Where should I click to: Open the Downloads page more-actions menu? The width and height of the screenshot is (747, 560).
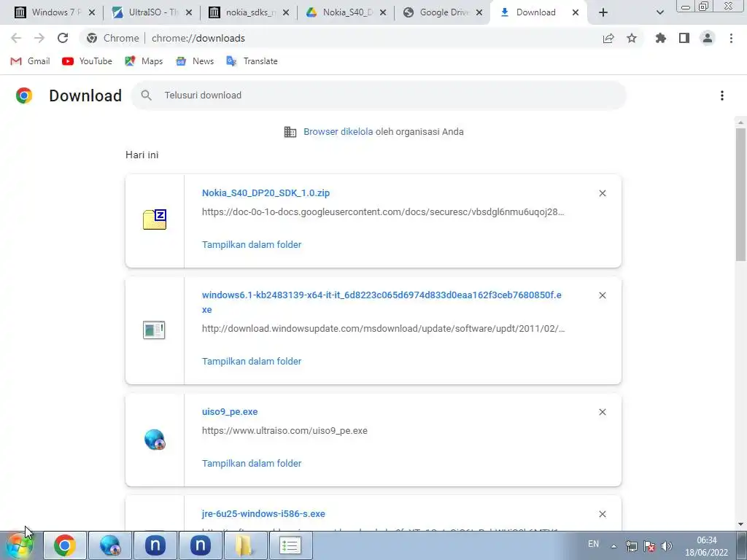pos(722,96)
